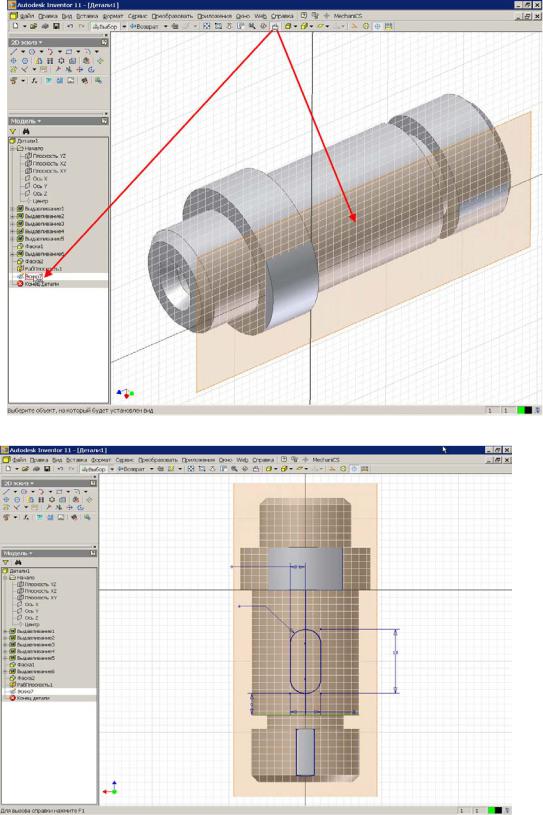Click Look At icon in lower window toolbar
Screen dimensions: 543x815
pos(255,469)
